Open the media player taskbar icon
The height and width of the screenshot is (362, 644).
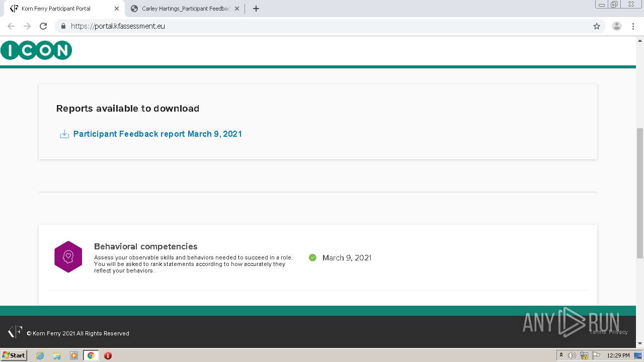(x=74, y=355)
